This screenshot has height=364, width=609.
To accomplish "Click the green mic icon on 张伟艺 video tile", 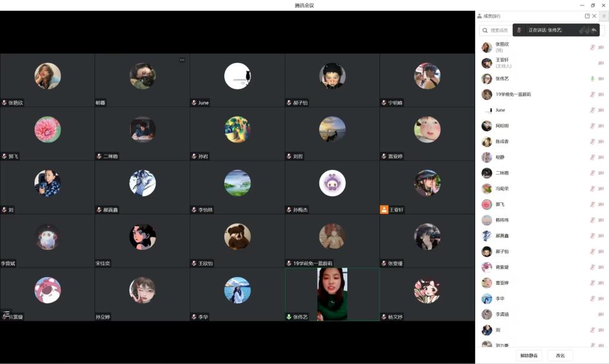I will (289, 317).
